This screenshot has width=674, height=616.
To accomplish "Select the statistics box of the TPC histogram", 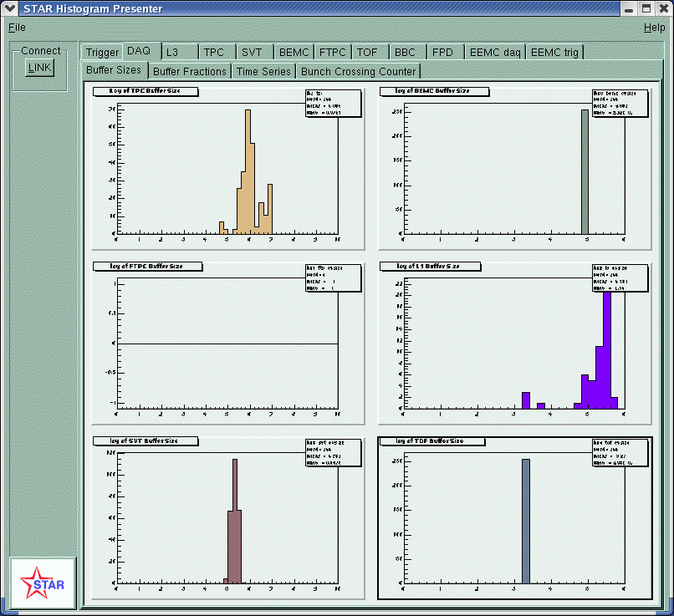I will click(333, 103).
